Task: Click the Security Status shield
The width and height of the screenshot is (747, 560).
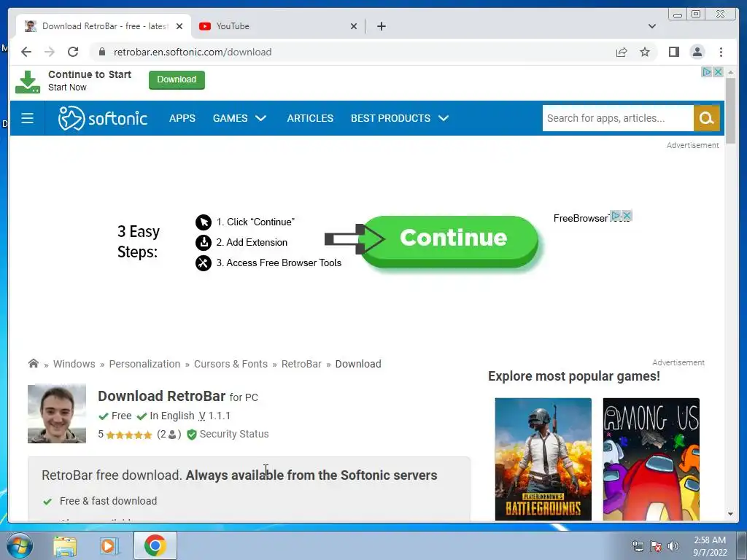Action: [x=192, y=435]
